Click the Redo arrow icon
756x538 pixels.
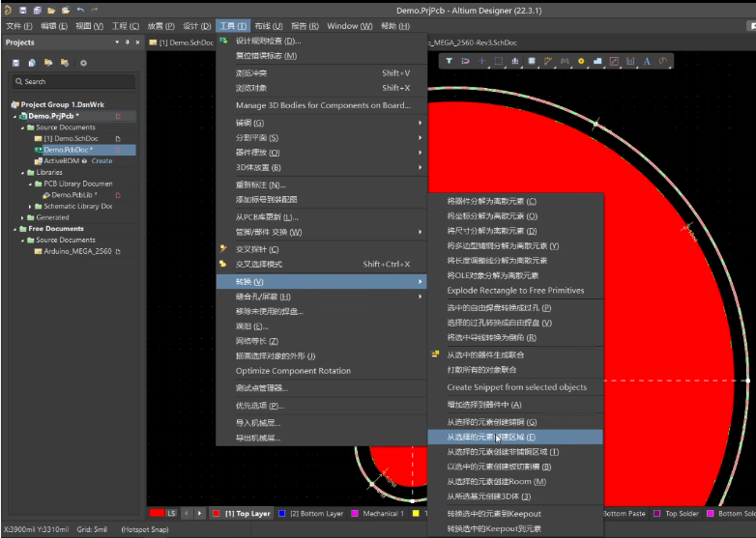pos(95,10)
